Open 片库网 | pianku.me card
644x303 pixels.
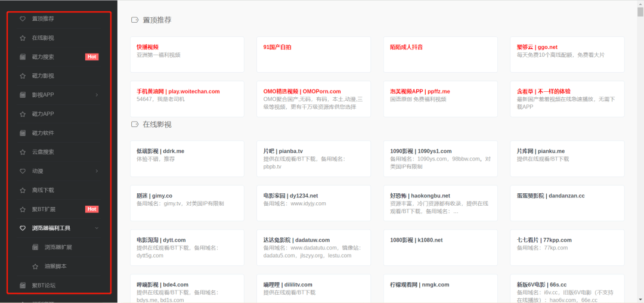567,159
